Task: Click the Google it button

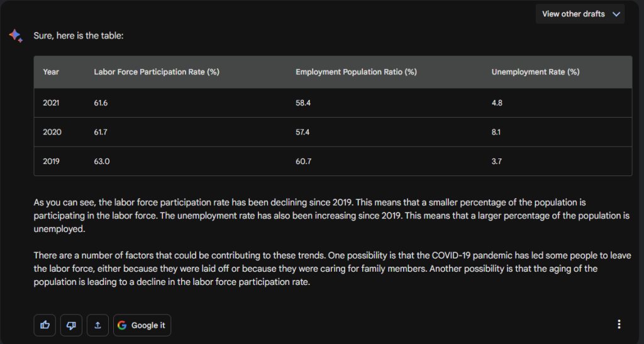Action: click(x=142, y=325)
